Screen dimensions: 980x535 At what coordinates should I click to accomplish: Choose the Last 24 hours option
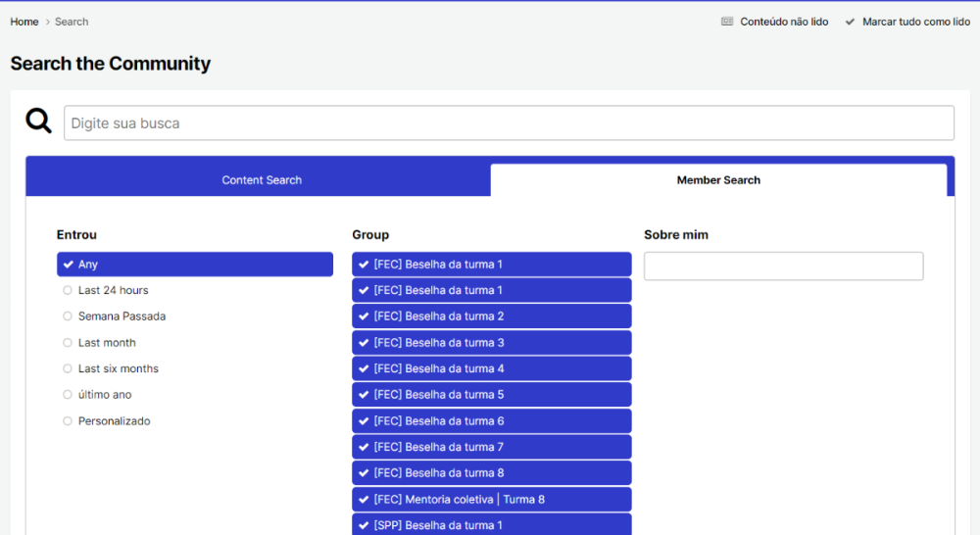113,291
